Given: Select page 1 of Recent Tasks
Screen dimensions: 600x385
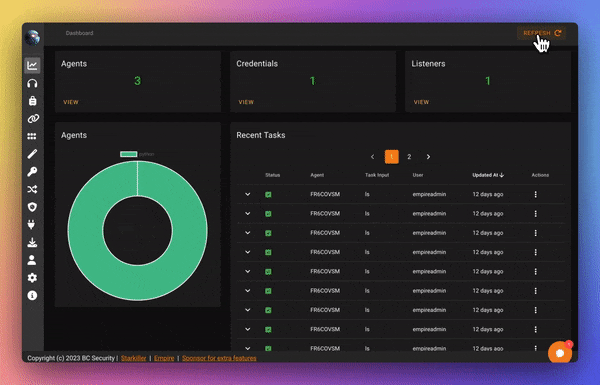Looking at the screenshot, I should (x=391, y=157).
